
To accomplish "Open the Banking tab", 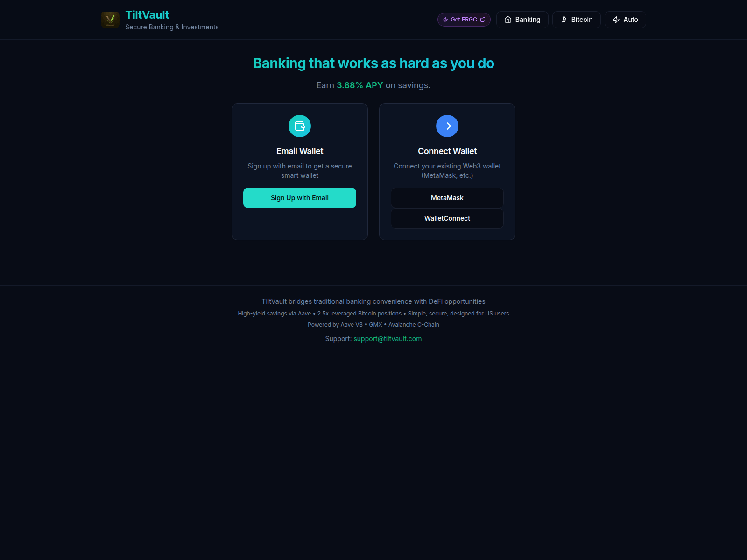I will pos(522,20).
